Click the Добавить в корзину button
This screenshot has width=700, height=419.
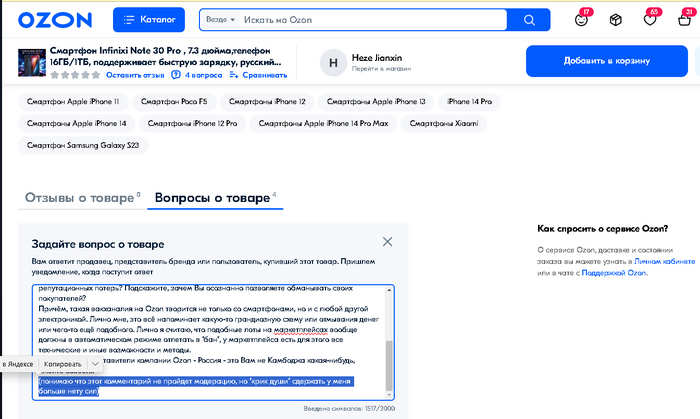[606, 61]
